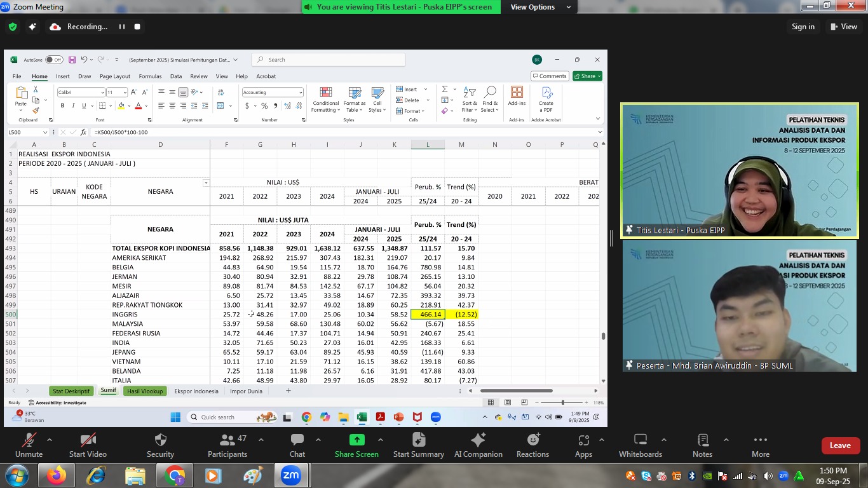
Task: Switch to the Ekspor Indonesia sheet tab
Action: [196, 391]
